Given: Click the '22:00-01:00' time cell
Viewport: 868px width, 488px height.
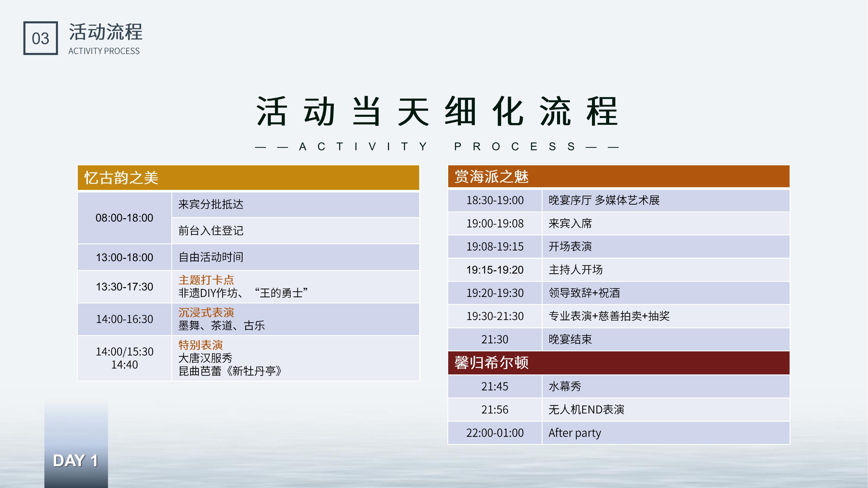Looking at the screenshot, I should (x=495, y=433).
